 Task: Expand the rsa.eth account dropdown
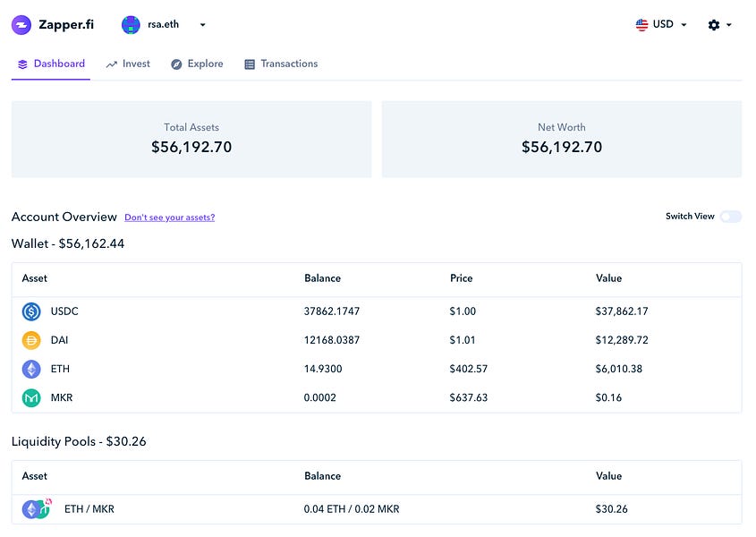tap(203, 25)
